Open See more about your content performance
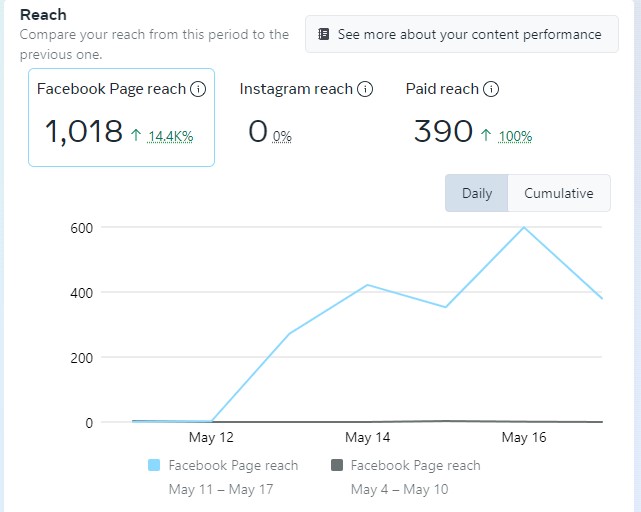641x512 pixels. coord(461,34)
